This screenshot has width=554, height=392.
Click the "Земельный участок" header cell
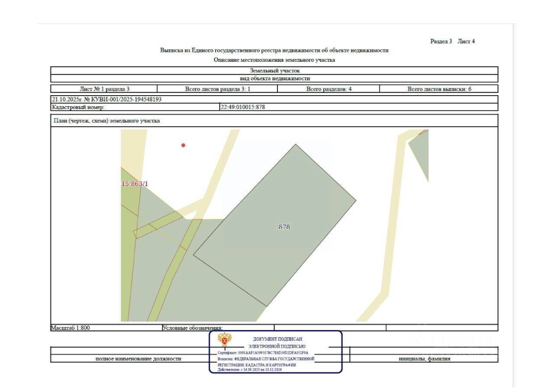coord(274,71)
